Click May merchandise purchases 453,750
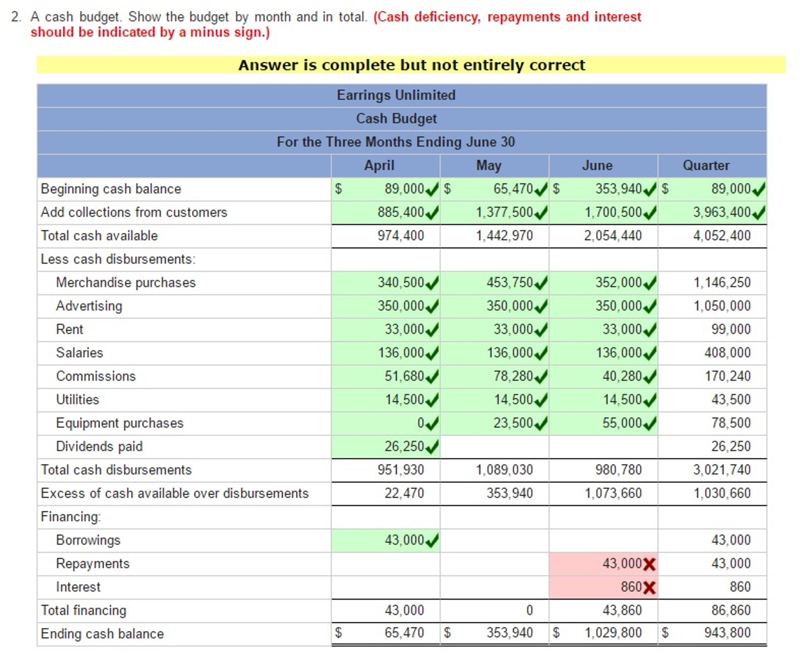Screen dimensions: 802x672 [494, 283]
